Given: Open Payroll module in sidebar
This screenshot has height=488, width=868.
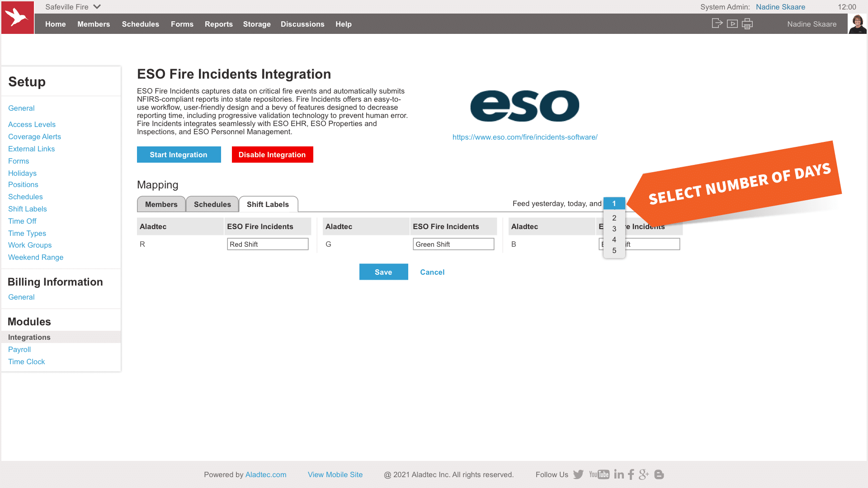Looking at the screenshot, I should click(x=19, y=349).
